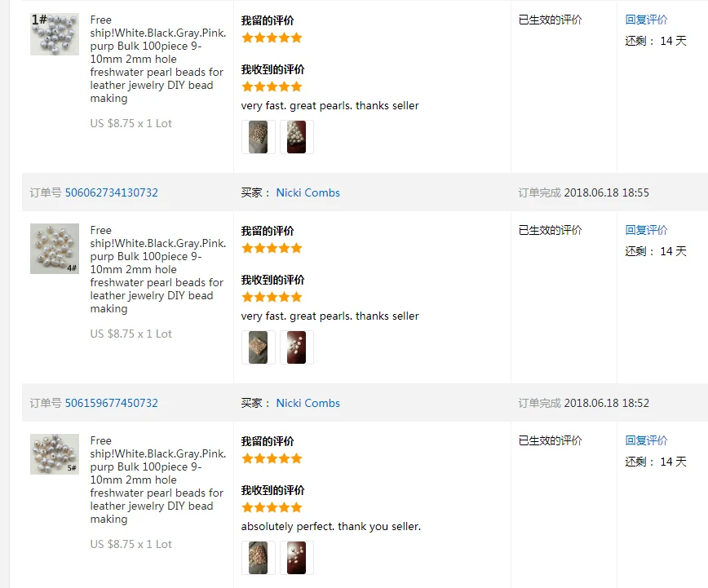Open buyer Nicki Combs on the 18:55 order

[308, 192]
